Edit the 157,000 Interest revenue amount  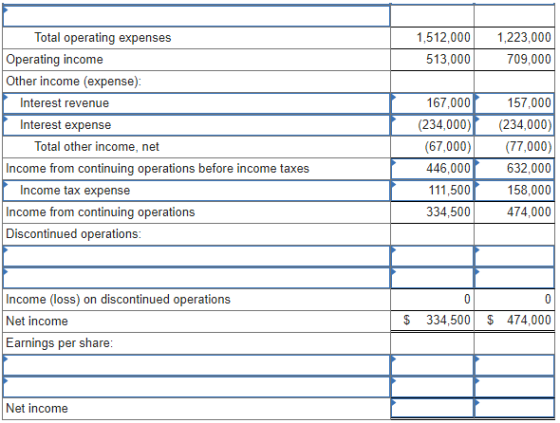514,104
